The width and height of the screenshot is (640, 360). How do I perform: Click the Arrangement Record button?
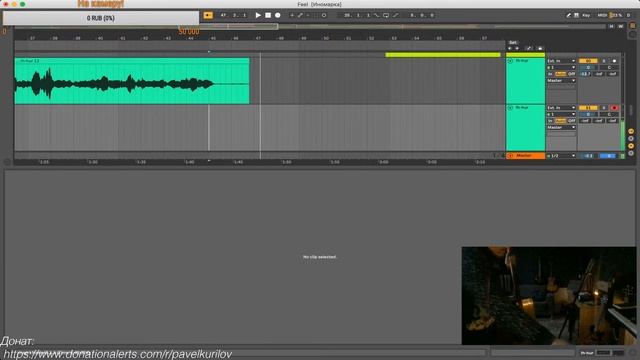point(278,15)
